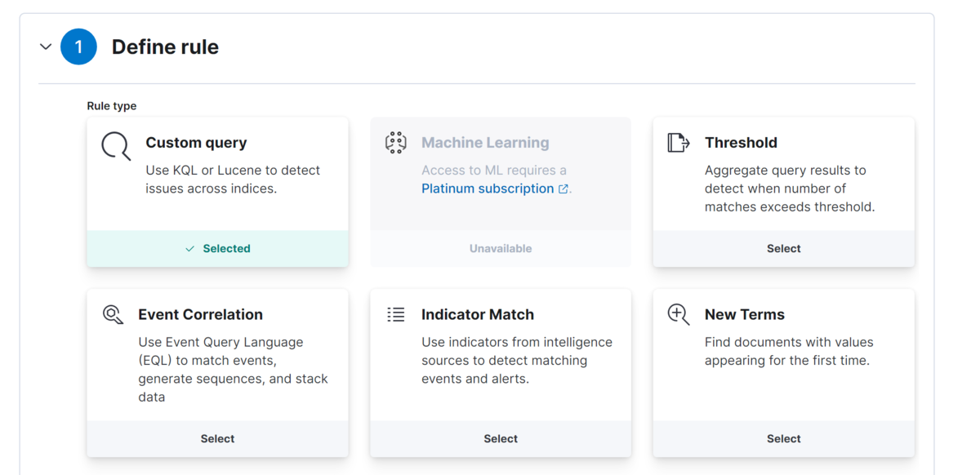Click the Machine Learning icon
The height and width of the screenshot is (475, 980).
click(396, 143)
